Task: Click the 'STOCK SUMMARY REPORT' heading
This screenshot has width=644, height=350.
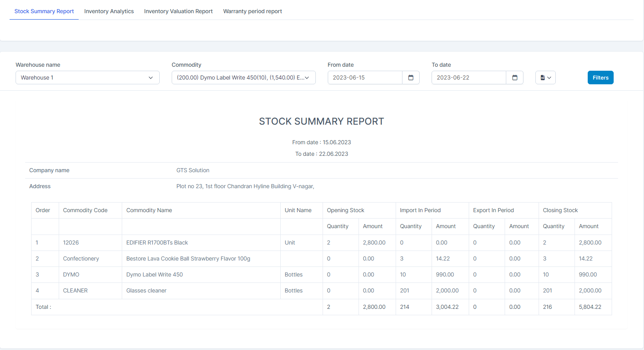Action: point(321,121)
